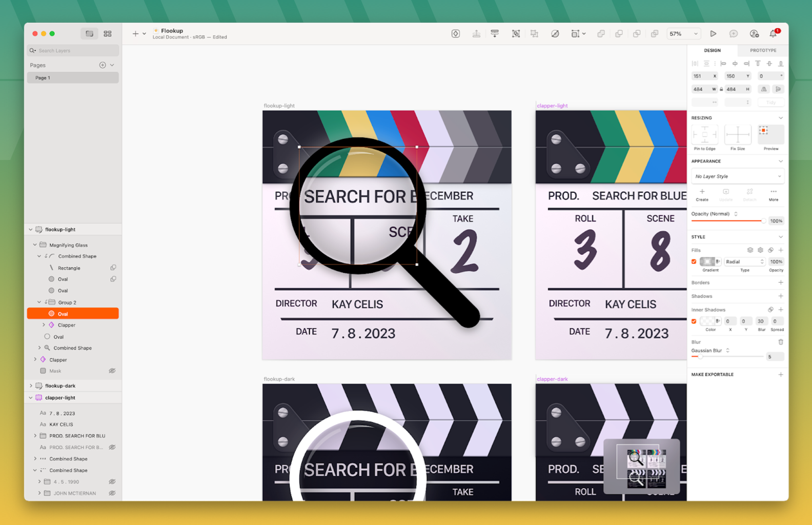812x525 pixels.
Task: Open the notifications bell
Action: [773, 34]
